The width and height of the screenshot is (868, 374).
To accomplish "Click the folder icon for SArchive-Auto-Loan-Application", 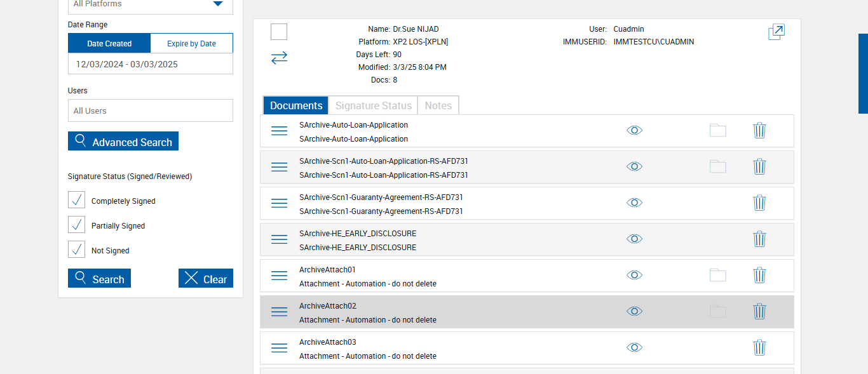I will tap(717, 130).
